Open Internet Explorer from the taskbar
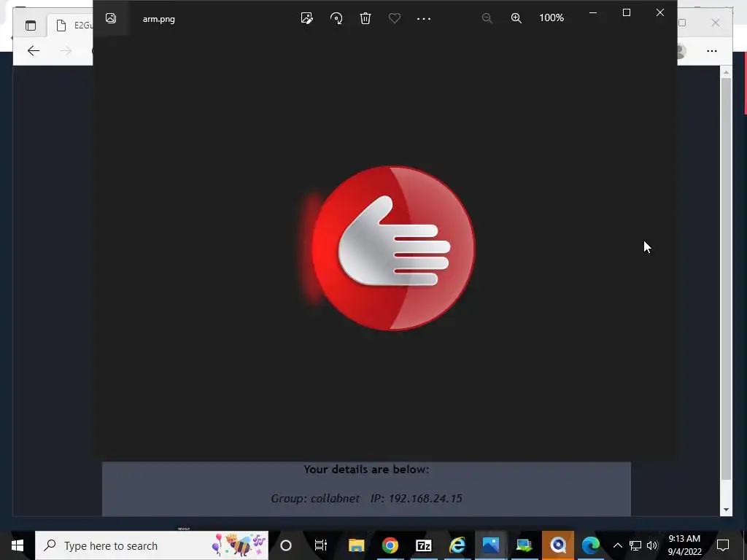The image size is (747, 560). [457, 545]
